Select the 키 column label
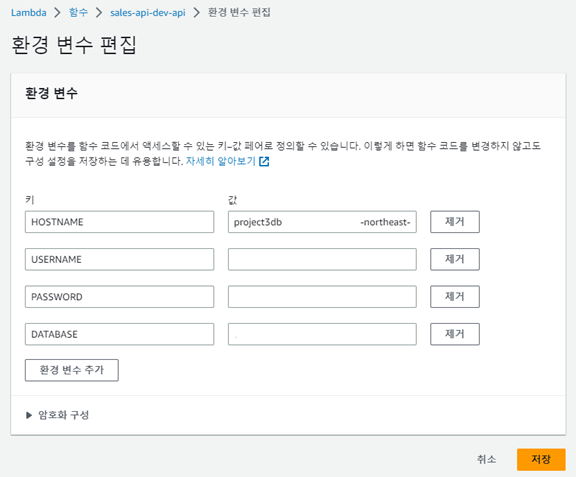The height and width of the screenshot is (477, 576). [x=30, y=200]
